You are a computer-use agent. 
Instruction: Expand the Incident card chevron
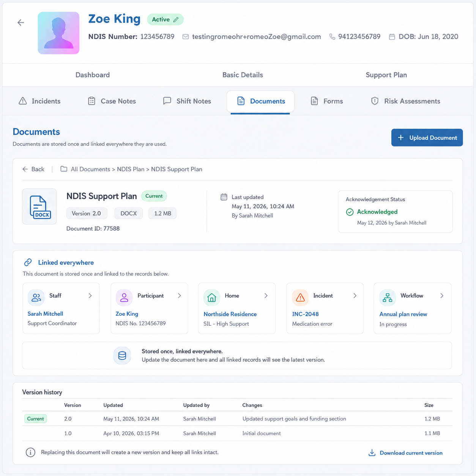click(x=355, y=296)
